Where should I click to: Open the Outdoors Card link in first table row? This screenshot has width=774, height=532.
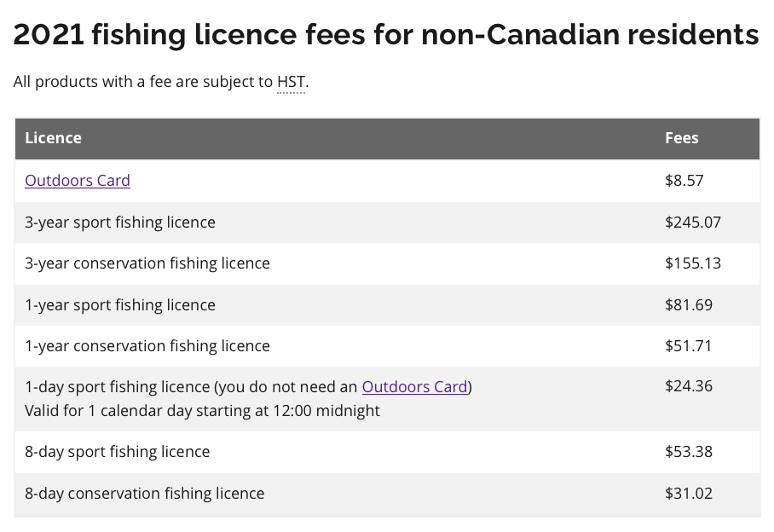point(78,181)
